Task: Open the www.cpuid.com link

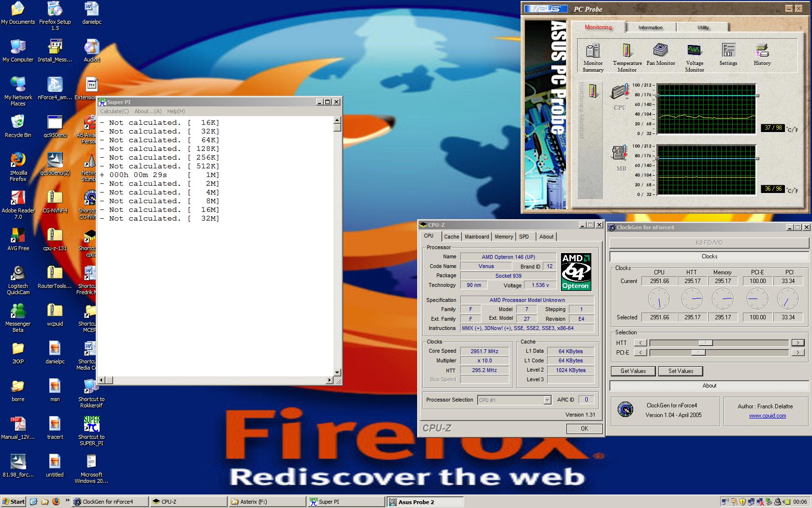Action: pos(767,416)
